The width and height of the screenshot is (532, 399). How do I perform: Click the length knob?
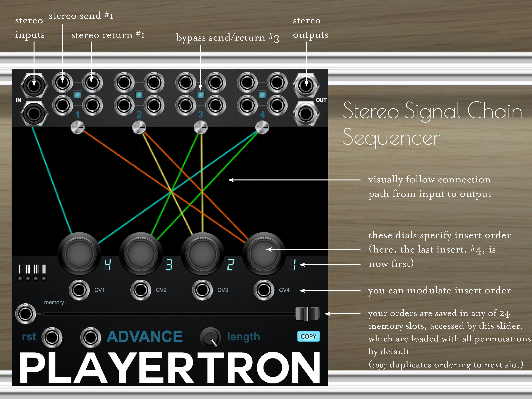pyautogui.click(x=210, y=337)
